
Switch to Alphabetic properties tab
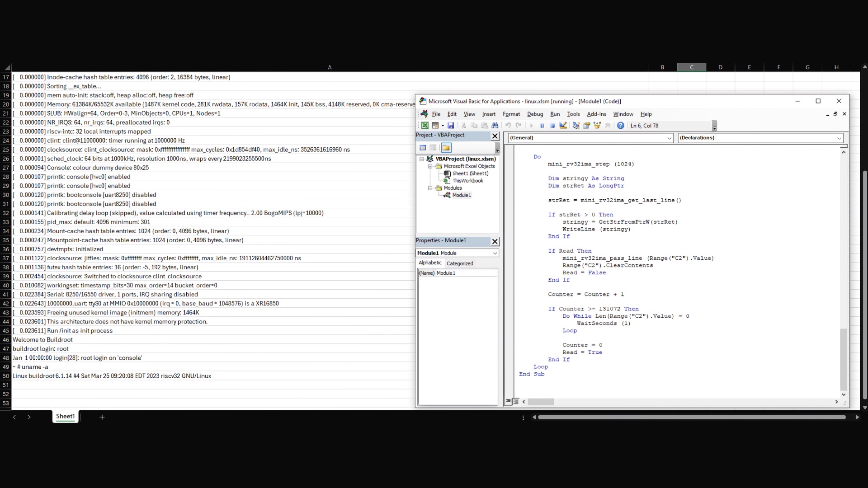tap(430, 263)
